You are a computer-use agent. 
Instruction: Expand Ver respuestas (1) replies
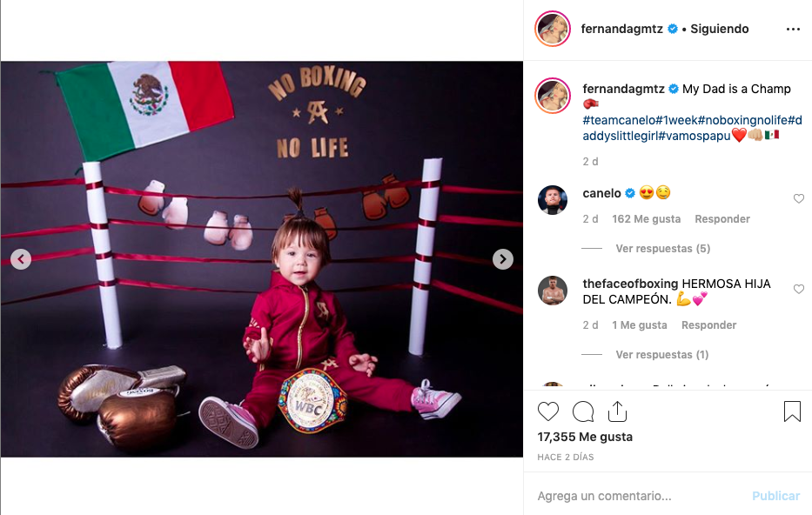pos(661,355)
